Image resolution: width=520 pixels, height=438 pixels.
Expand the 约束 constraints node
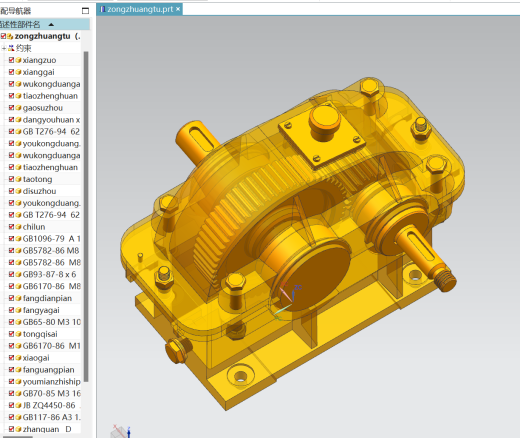click(4, 48)
